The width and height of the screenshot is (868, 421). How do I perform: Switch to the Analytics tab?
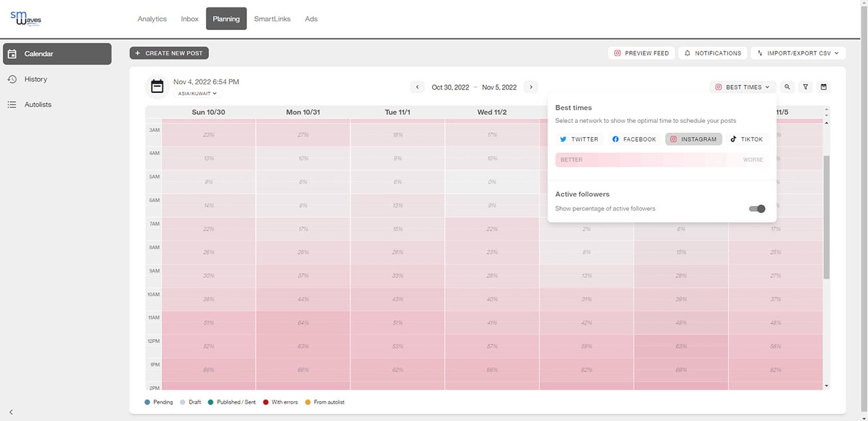[x=152, y=19]
